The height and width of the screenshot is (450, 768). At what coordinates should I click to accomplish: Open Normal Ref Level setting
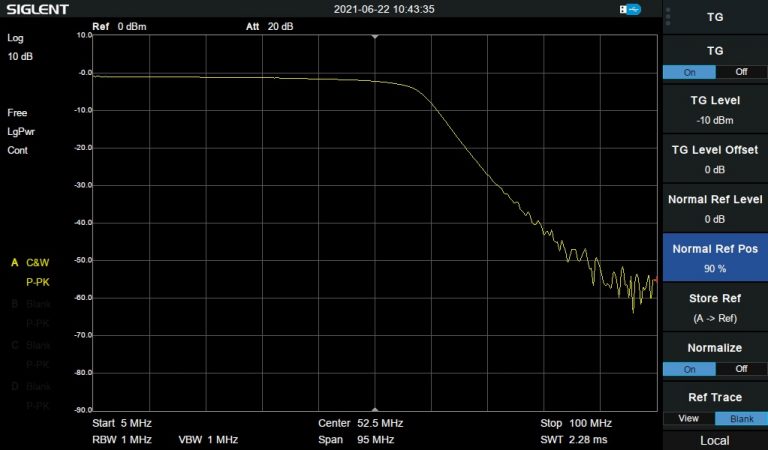point(714,208)
